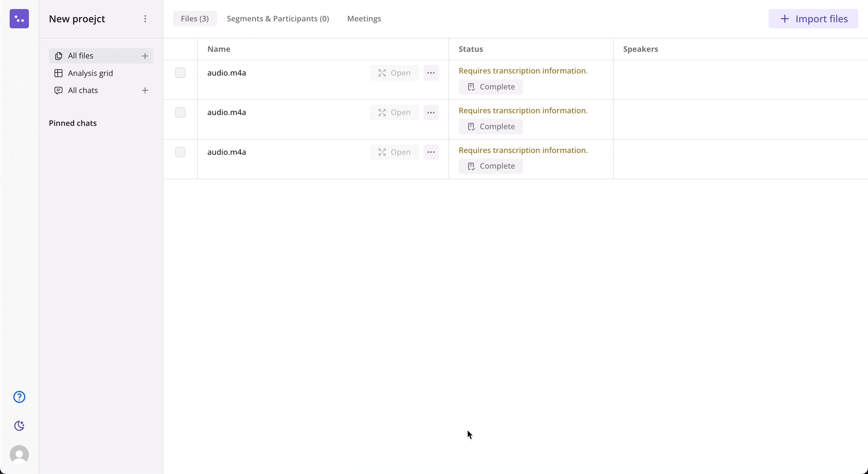Viewport: 868px width, 474px height.
Task: Expand more options for second audio.m4a
Action: point(431,112)
